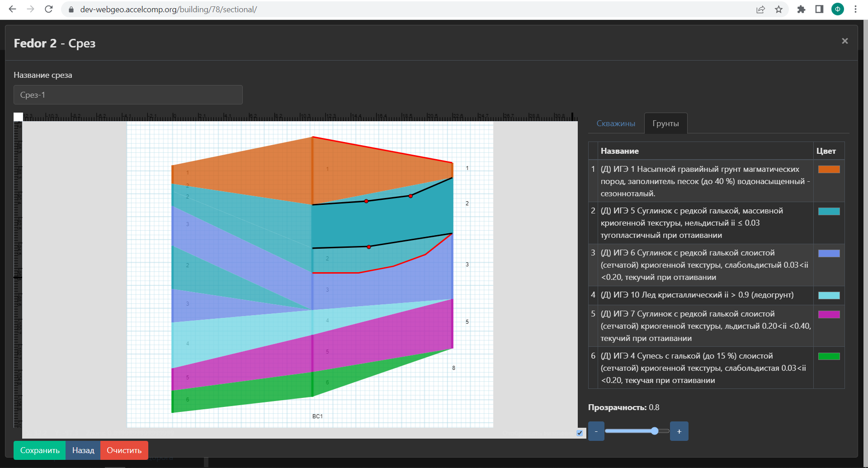Switch to the Скважины tab
The image size is (868, 468).
(615, 123)
